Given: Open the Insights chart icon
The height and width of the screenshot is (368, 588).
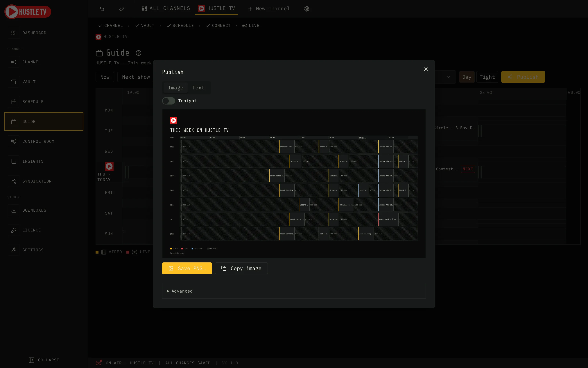Looking at the screenshot, I should click(14, 161).
